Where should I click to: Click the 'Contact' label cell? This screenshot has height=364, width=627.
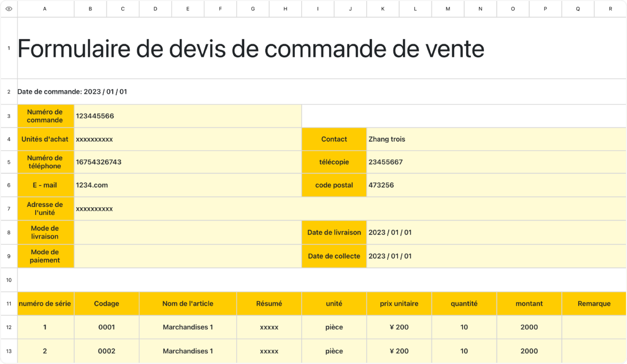click(334, 139)
